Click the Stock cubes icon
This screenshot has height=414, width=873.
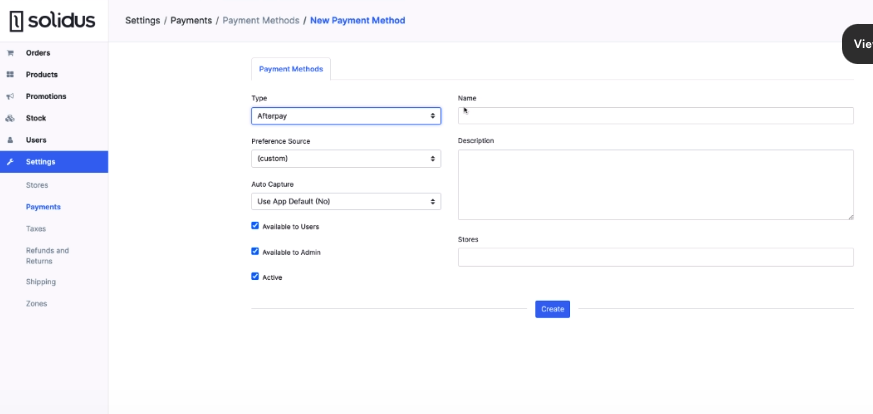(10, 118)
